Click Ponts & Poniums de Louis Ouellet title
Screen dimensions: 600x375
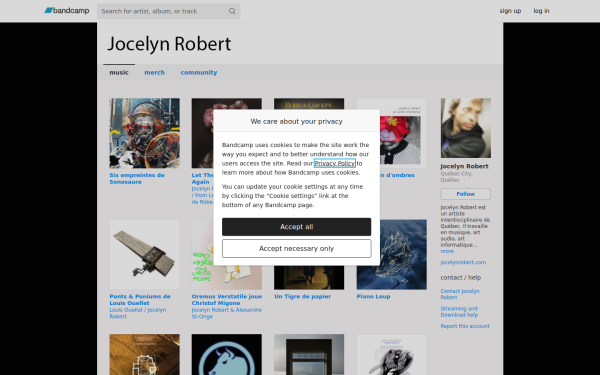[x=140, y=300]
